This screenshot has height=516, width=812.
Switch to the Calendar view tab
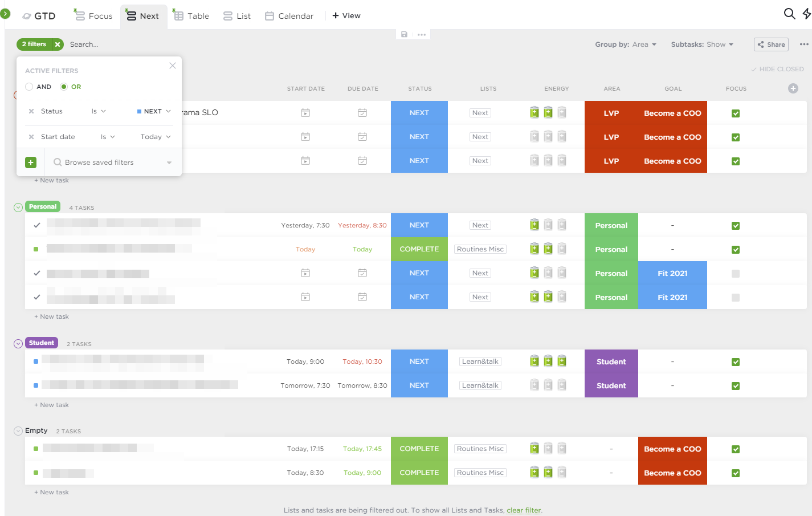[x=289, y=16]
